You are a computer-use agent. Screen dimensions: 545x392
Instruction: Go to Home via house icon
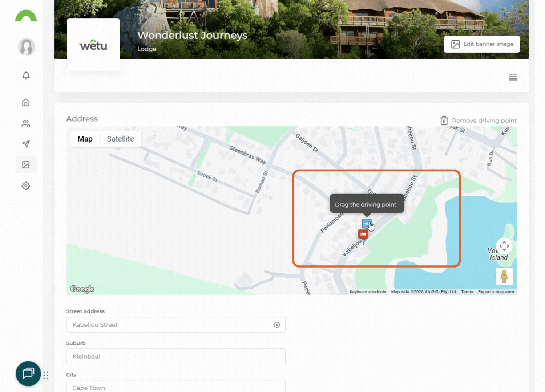(26, 103)
